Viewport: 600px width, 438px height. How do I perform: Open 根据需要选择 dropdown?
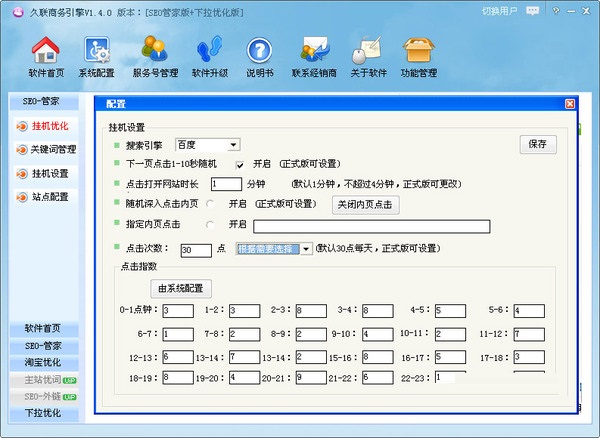click(274, 249)
